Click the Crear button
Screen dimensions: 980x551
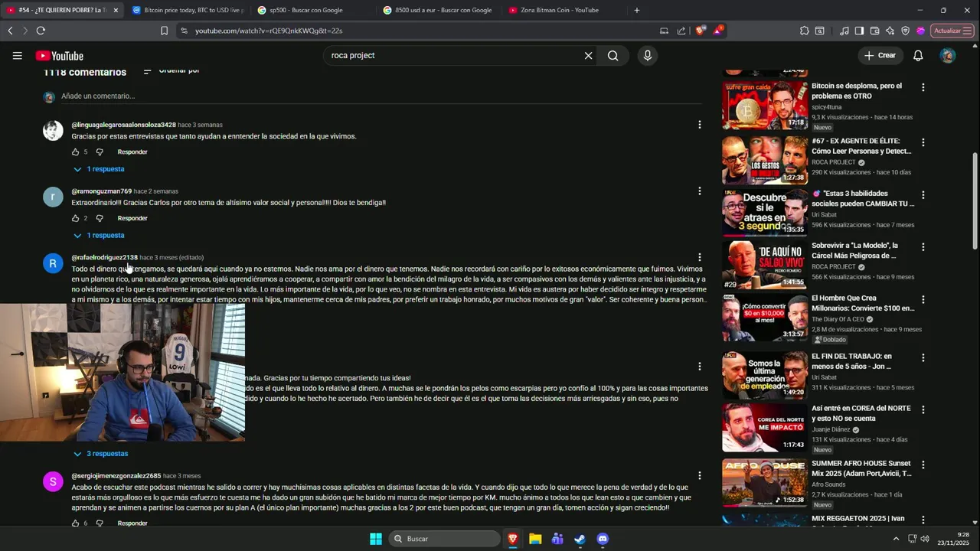(880, 56)
